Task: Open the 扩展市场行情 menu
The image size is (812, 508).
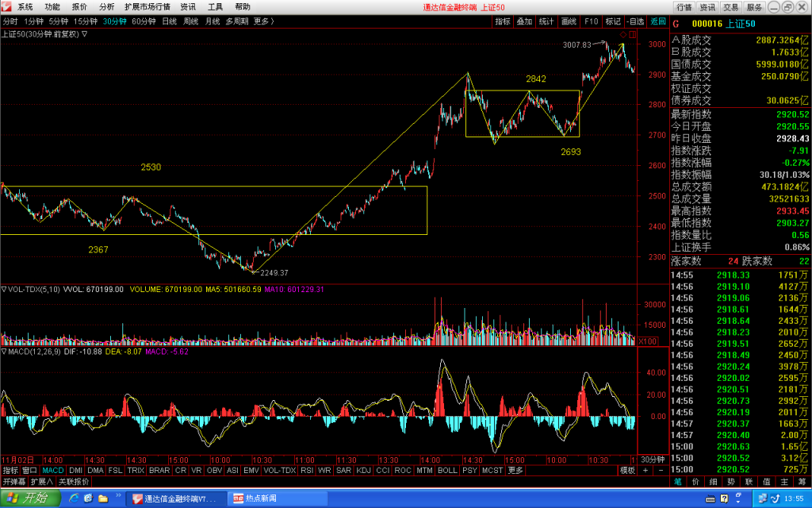Action: (147, 6)
